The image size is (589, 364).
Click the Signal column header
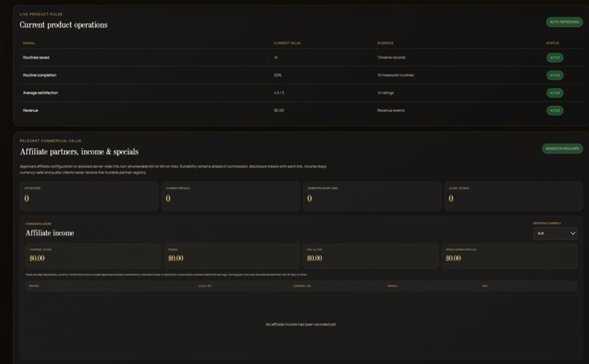point(29,43)
